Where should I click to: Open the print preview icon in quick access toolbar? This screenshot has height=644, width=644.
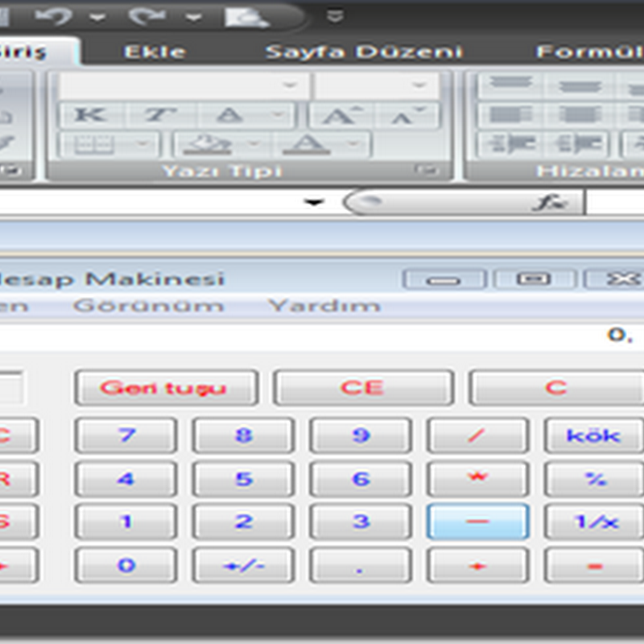246,17
